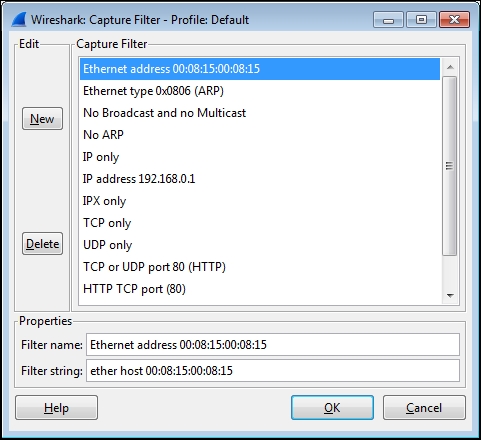Maximize the Capture Filter window
The height and width of the screenshot is (440, 481).
coord(421,20)
